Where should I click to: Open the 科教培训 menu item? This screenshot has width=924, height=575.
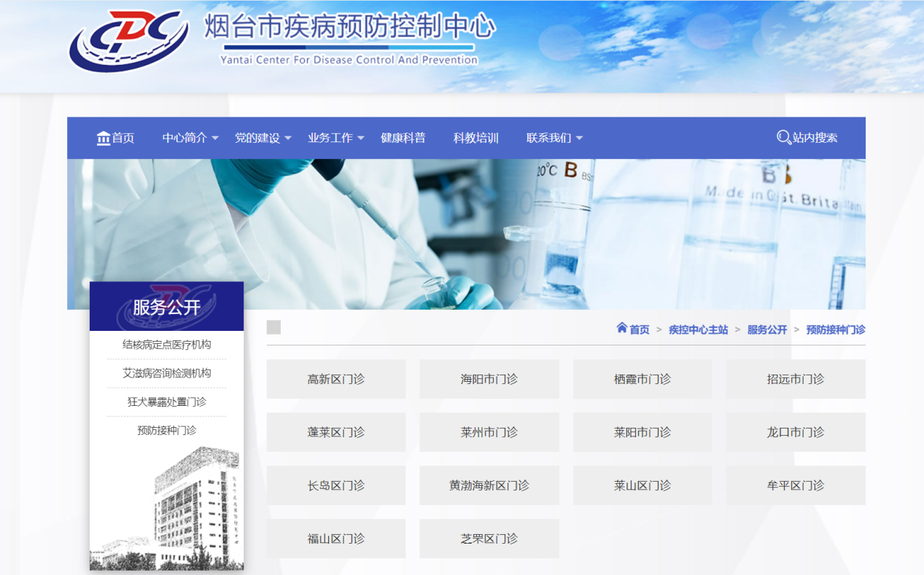pos(475,138)
